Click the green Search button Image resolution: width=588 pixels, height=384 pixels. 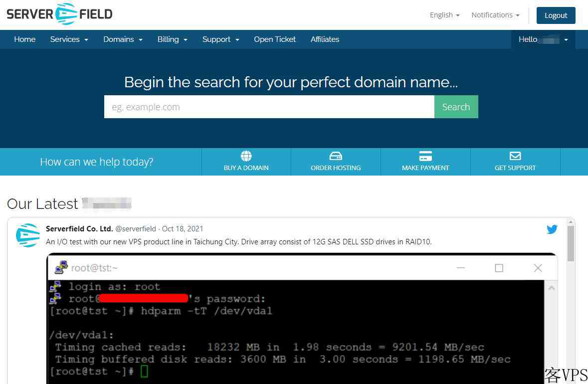click(456, 107)
